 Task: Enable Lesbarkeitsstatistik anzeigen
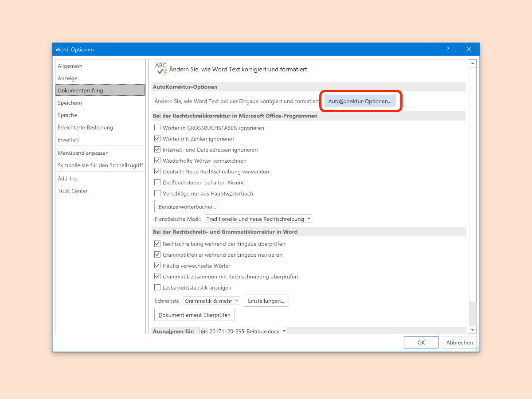[x=157, y=287]
